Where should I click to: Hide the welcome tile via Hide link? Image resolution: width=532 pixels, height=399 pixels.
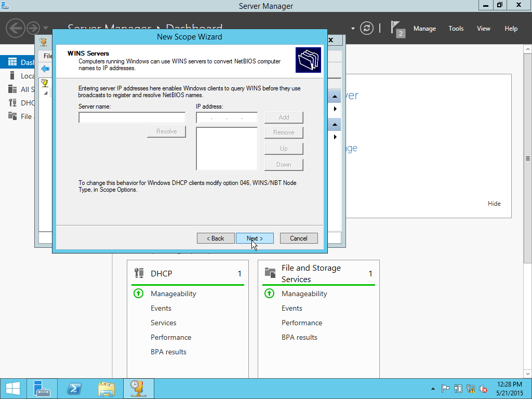click(x=494, y=204)
